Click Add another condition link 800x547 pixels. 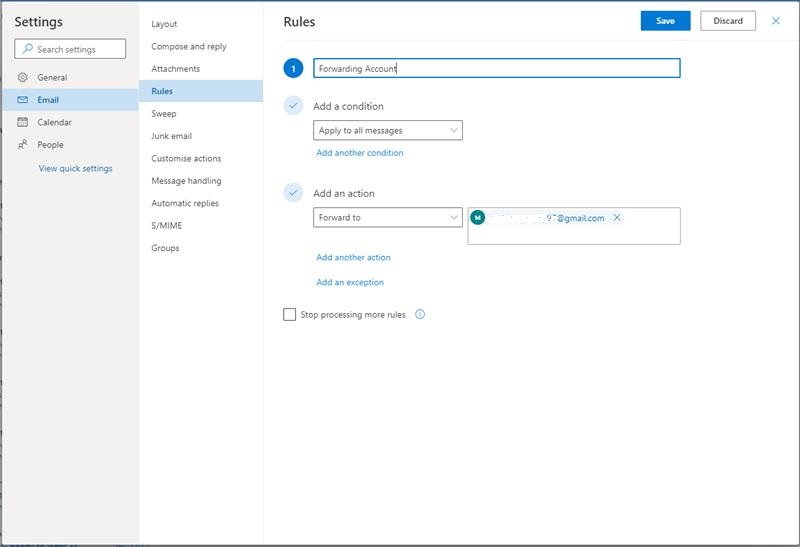(x=360, y=153)
